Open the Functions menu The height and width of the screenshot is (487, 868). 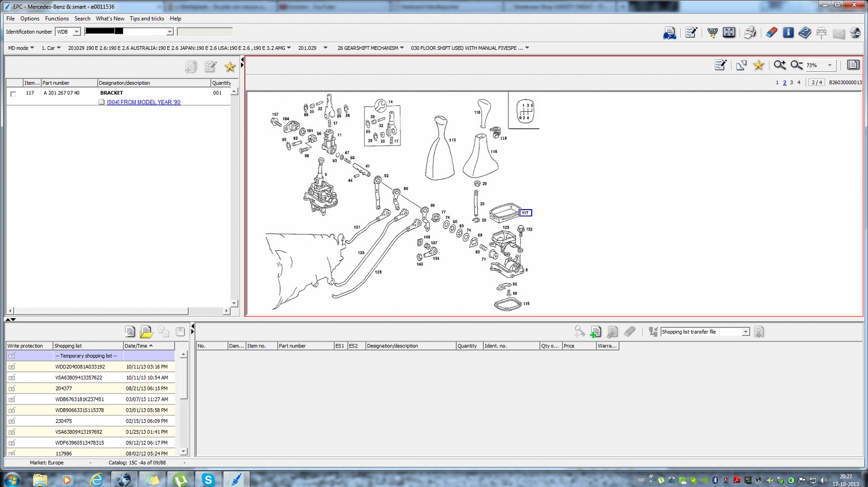click(57, 18)
